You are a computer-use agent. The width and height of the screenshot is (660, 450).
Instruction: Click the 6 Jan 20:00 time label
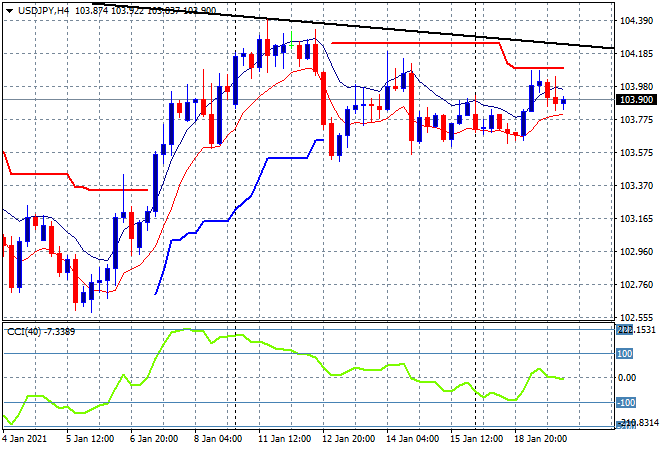point(154,438)
